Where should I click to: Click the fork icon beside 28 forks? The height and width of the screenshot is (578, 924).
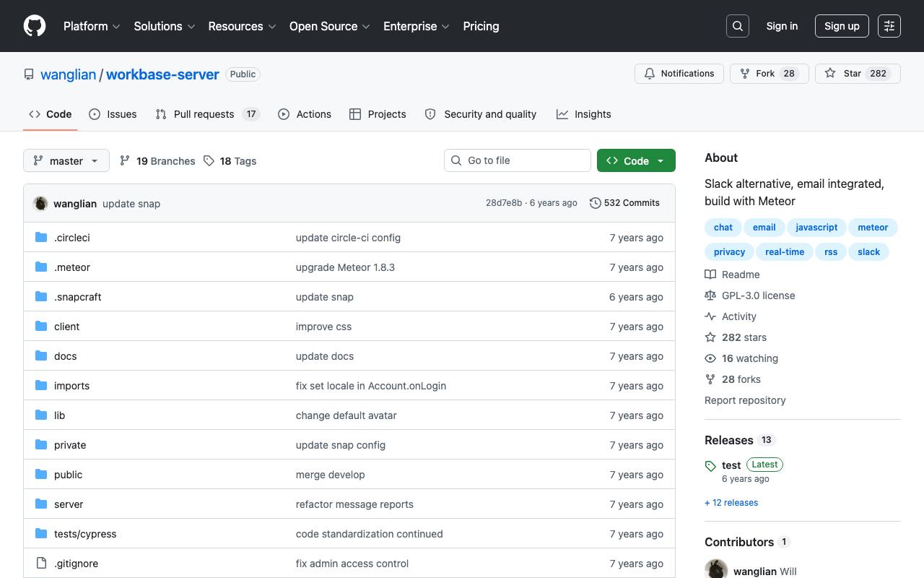coord(710,379)
